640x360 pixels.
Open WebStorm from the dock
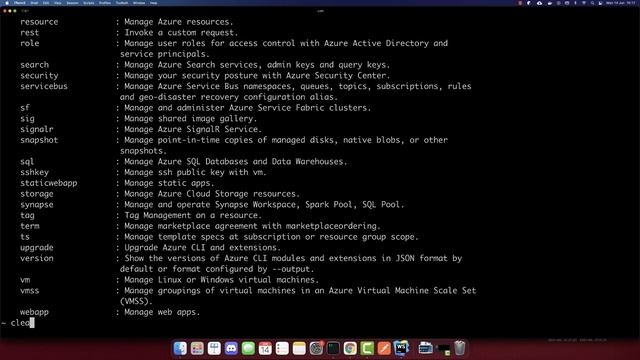[x=401, y=348]
